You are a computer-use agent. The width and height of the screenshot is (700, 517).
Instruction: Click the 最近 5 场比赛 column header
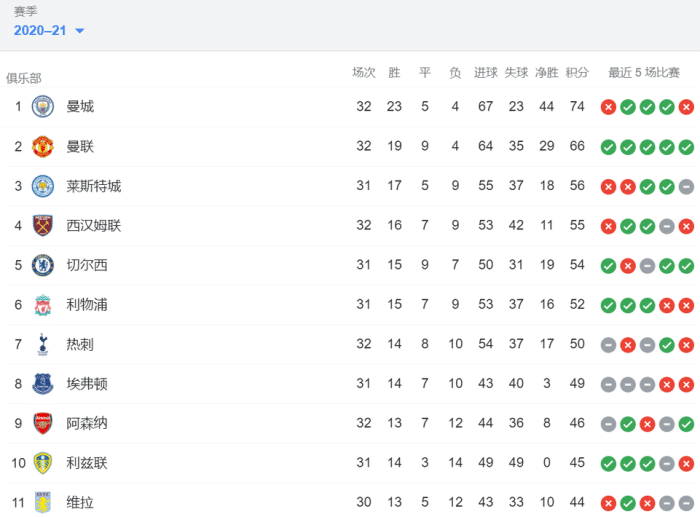pos(644,73)
